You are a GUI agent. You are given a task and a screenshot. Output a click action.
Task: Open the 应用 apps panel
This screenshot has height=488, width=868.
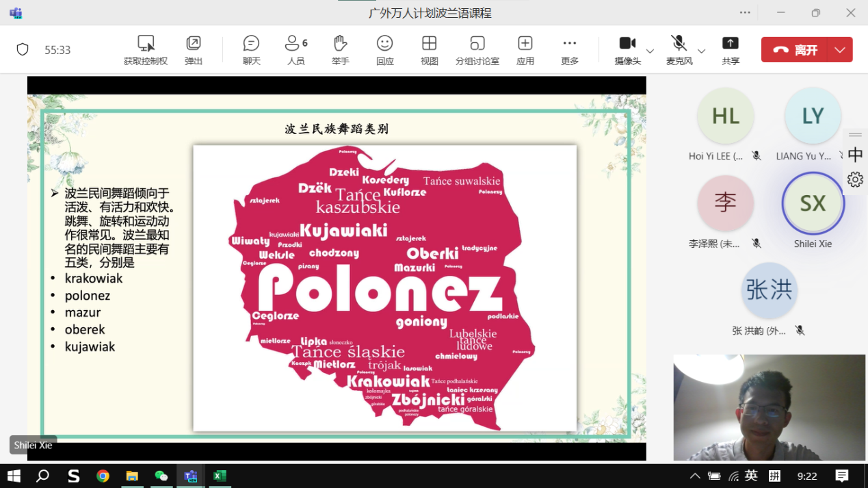tap(525, 50)
